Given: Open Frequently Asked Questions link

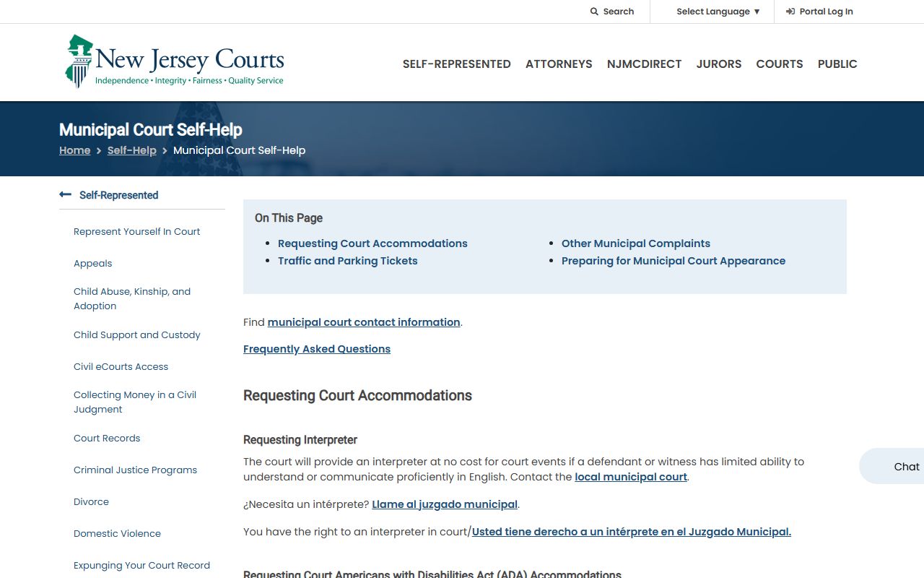Looking at the screenshot, I should (x=317, y=349).
